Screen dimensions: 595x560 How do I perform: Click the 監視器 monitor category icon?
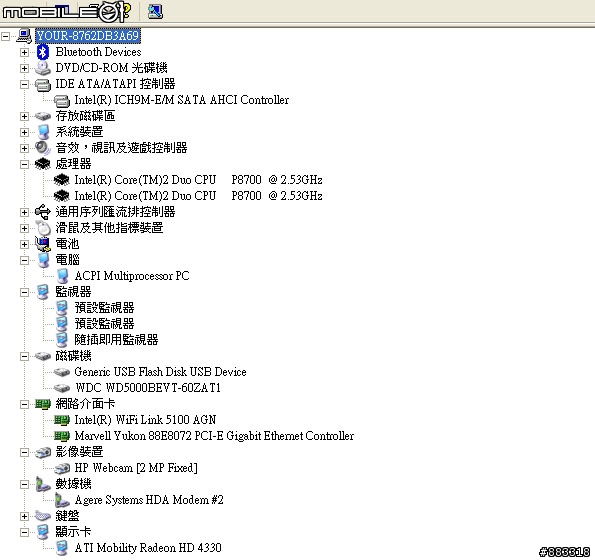tap(43, 292)
